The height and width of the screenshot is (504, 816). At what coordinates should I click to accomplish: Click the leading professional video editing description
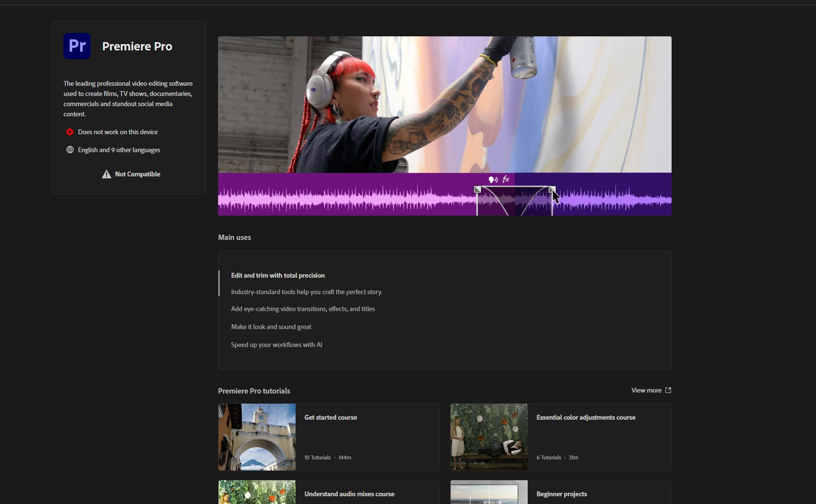click(128, 99)
